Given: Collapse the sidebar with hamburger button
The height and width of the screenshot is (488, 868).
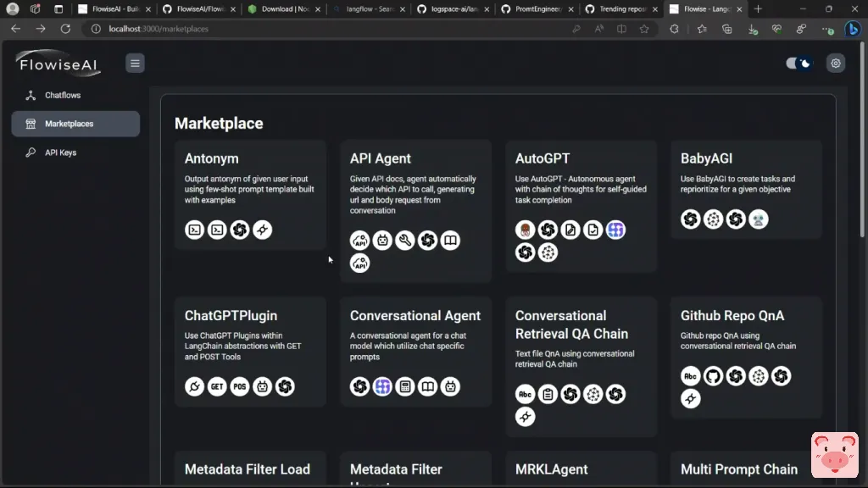Looking at the screenshot, I should pos(135,63).
